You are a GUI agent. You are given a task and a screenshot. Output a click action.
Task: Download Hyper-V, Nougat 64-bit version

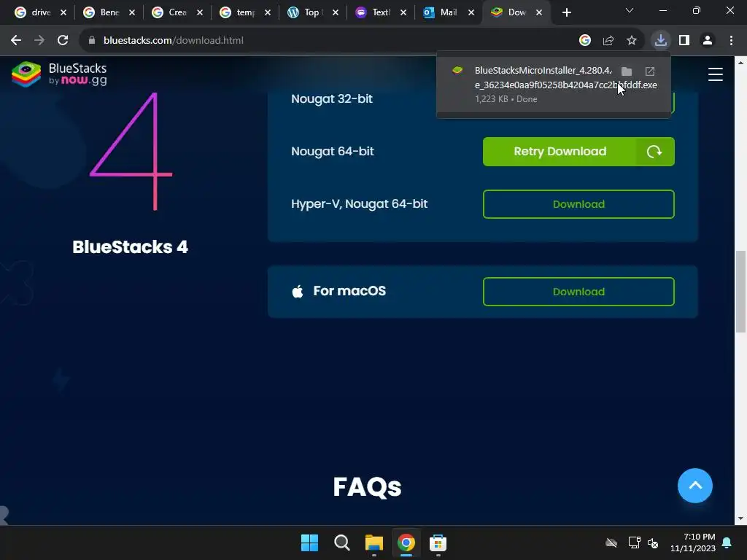(578, 204)
